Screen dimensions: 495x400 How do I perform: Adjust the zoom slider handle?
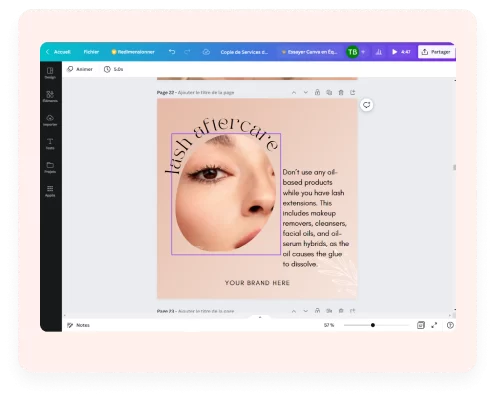pyautogui.click(x=373, y=325)
